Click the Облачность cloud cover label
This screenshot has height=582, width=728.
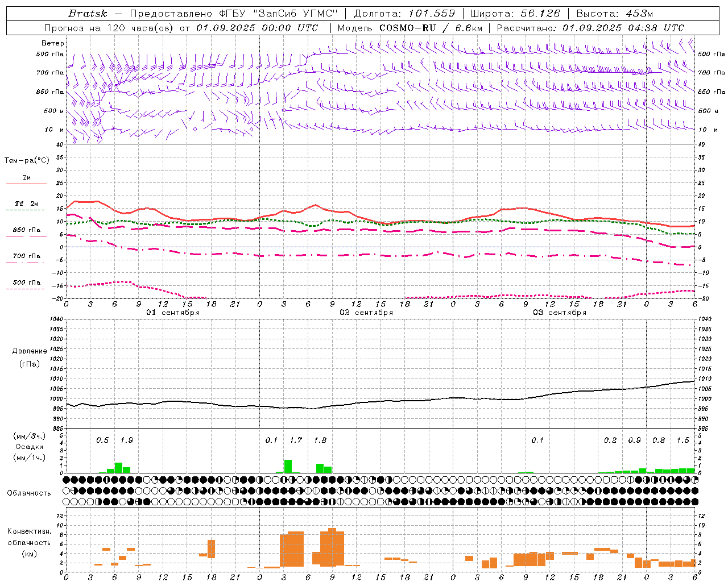[x=29, y=493]
